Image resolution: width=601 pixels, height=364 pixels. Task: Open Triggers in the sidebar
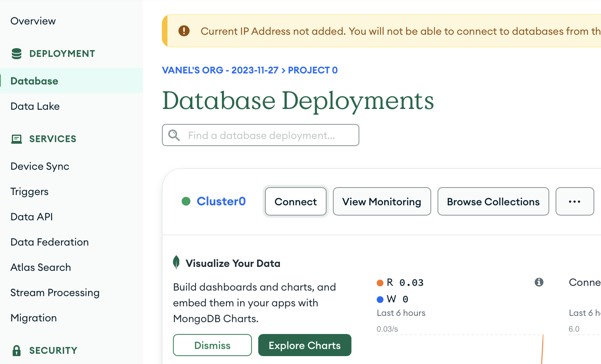(x=30, y=191)
